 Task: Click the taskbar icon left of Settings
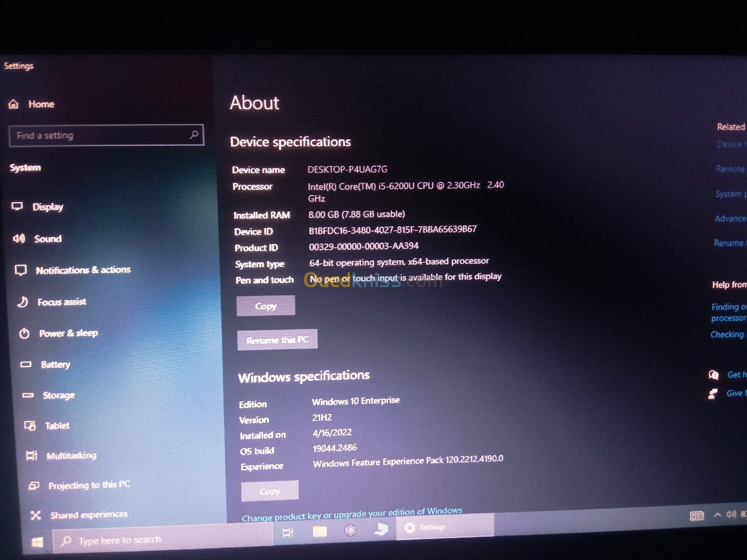[381, 528]
